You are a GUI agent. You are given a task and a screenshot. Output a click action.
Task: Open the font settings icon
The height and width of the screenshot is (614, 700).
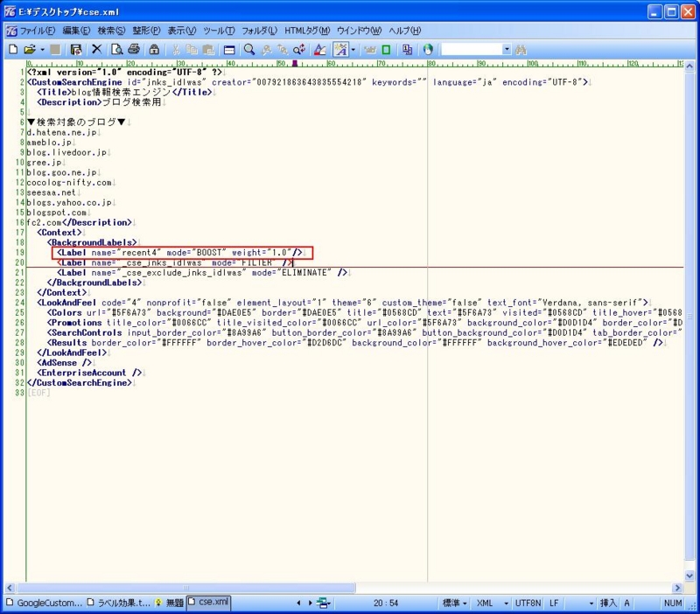(x=319, y=49)
